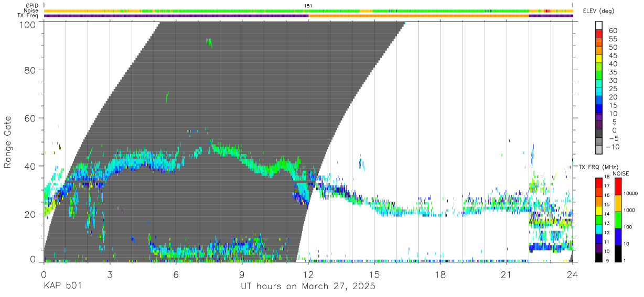Image resolution: width=644 pixels, height=297 pixels.
Task: Click the 'CPID' header label
Action: click(x=32, y=5)
